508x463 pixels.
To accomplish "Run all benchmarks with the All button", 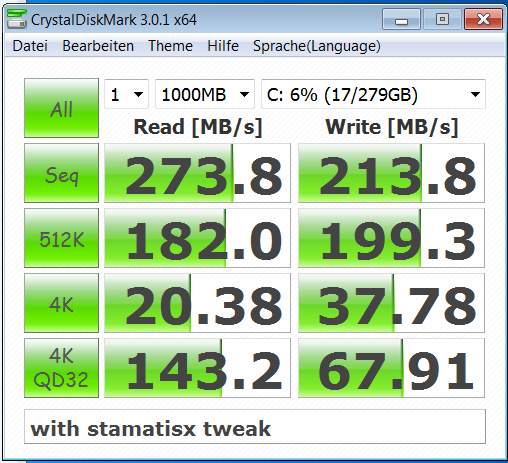I will click(x=61, y=108).
